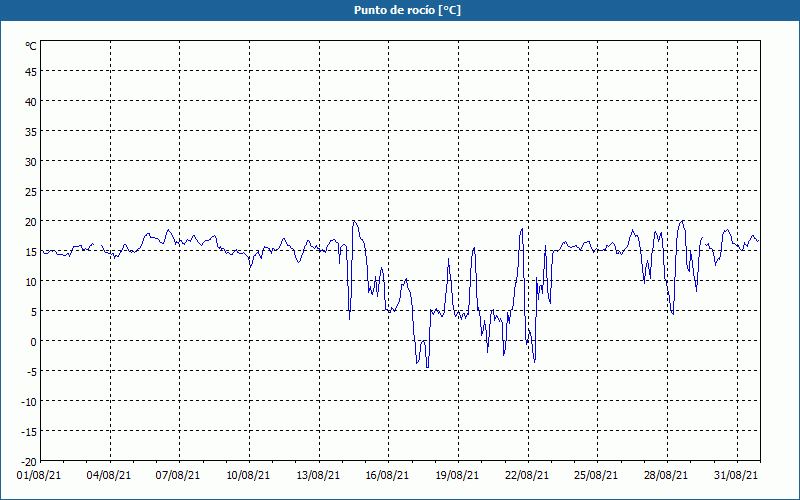
Task: Select the 30 value on the temperature axis
Action: [31, 162]
